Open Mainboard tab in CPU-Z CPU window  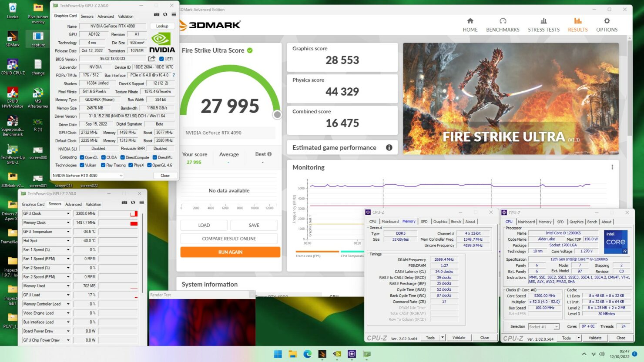[x=526, y=222]
